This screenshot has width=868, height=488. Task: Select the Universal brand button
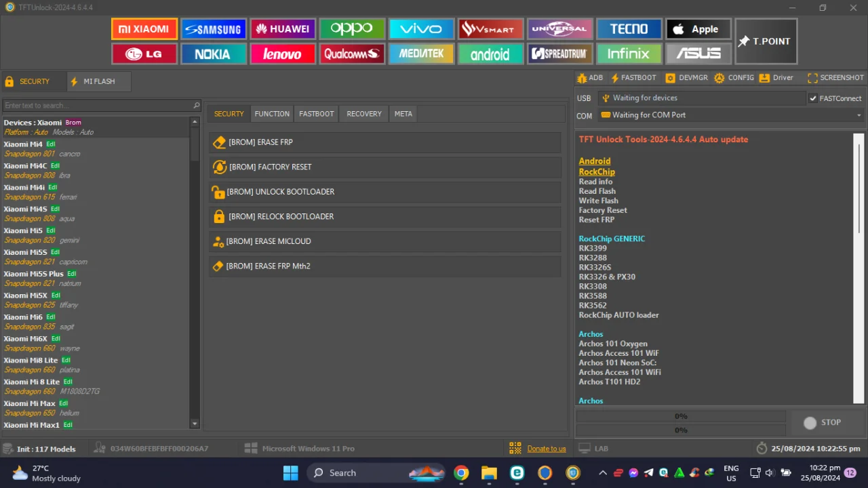[560, 29]
